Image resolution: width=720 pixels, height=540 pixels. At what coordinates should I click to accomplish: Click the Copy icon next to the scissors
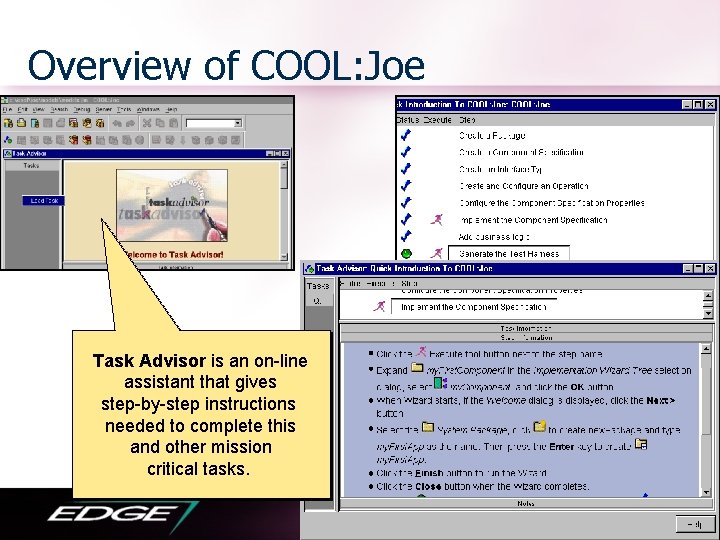160,123
